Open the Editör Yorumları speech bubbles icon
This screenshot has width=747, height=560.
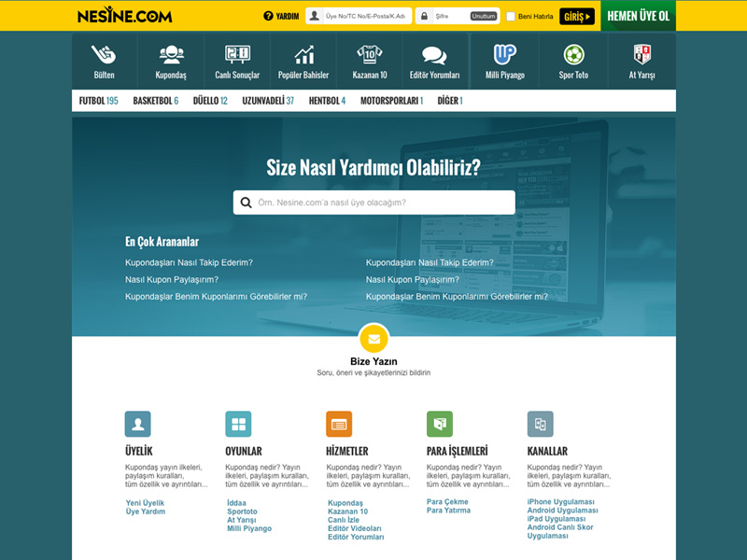click(434, 55)
